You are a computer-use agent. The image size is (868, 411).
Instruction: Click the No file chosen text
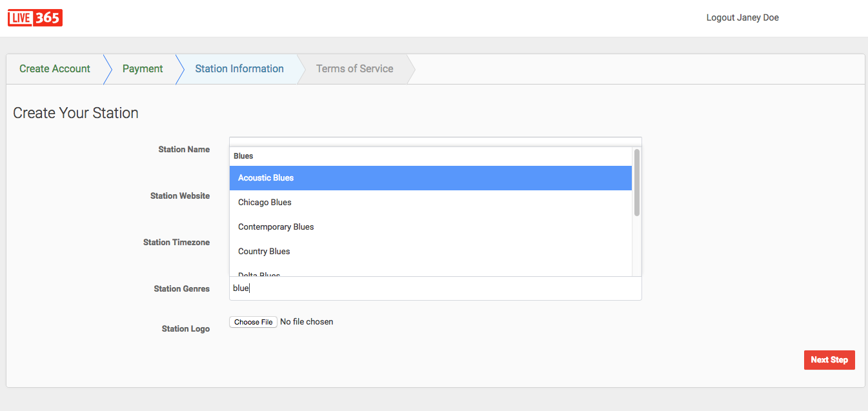307,322
